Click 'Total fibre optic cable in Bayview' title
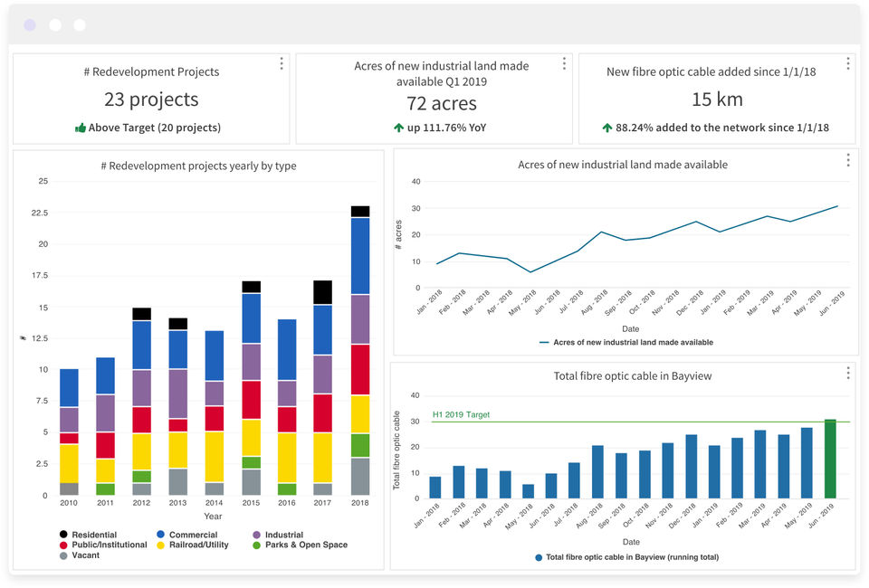Viewport: 869px width, 588px height. point(633,376)
